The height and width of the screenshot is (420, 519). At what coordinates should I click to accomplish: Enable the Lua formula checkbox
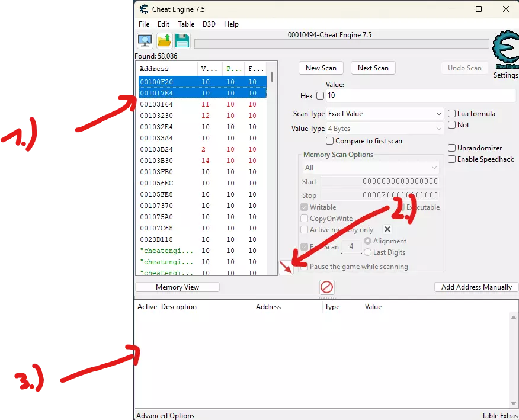pos(451,114)
